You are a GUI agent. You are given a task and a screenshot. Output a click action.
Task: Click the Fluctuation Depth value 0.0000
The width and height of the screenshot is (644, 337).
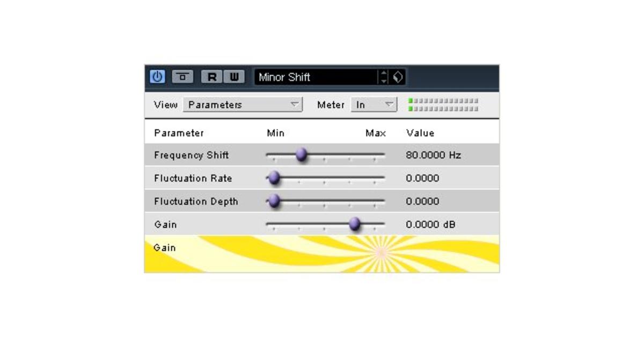pyautogui.click(x=422, y=201)
